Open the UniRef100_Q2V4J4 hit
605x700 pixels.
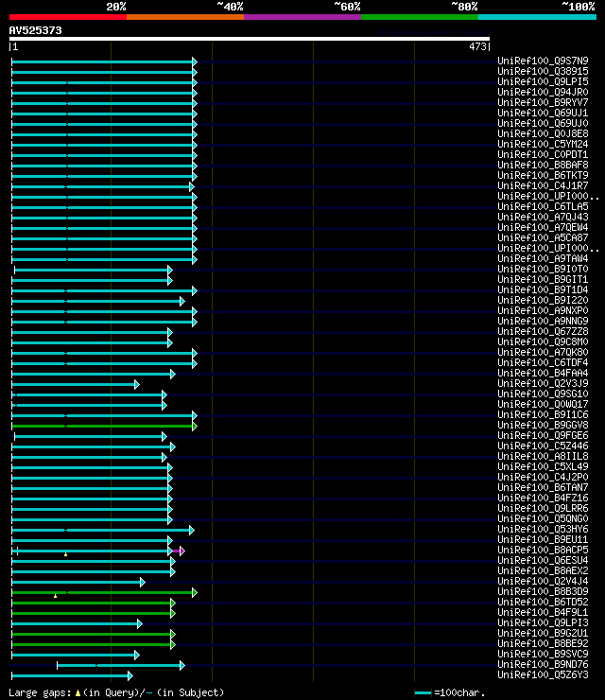[543, 581]
